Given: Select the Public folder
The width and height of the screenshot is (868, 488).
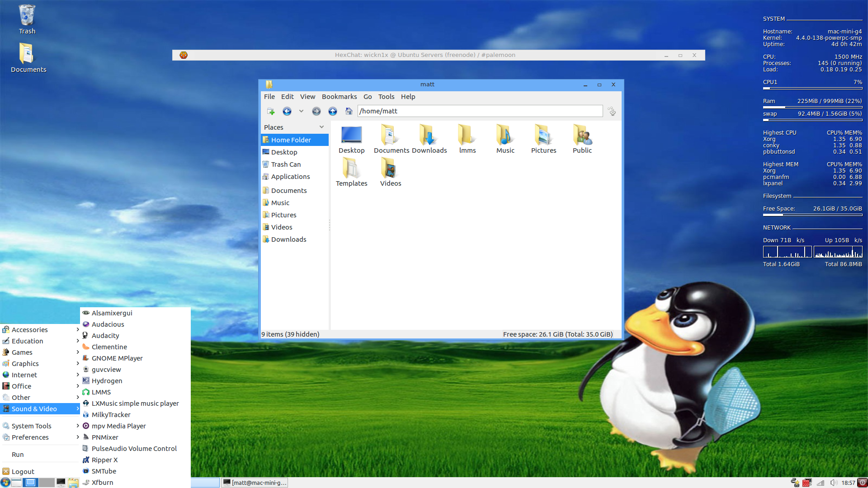Looking at the screenshot, I should click(x=582, y=140).
